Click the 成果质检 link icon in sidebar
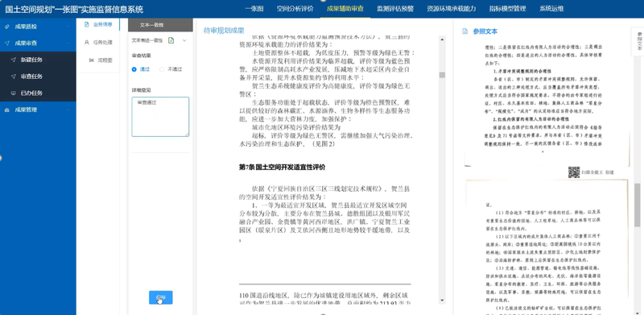 pos(7,27)
